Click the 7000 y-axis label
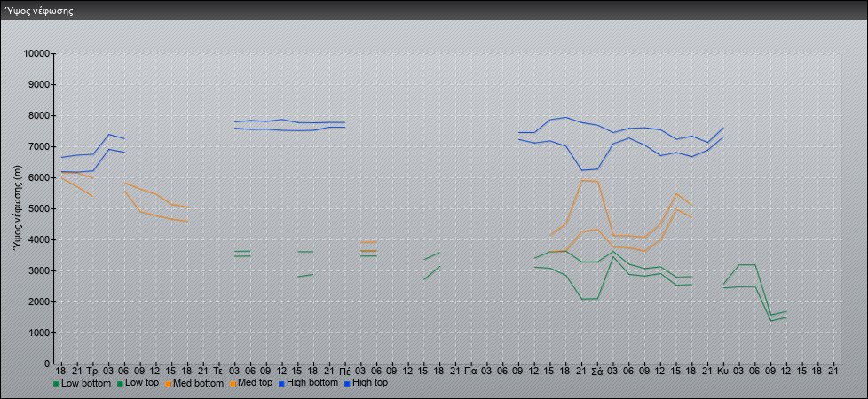 point(39,146)
